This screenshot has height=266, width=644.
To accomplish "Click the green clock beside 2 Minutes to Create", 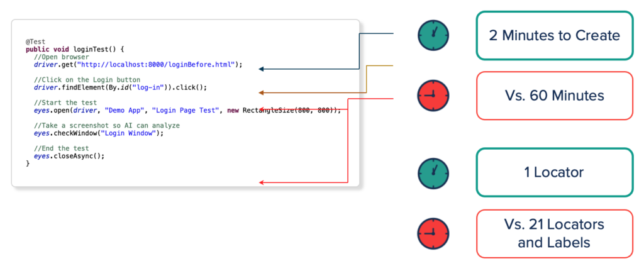I will click(x=434, y=35).
